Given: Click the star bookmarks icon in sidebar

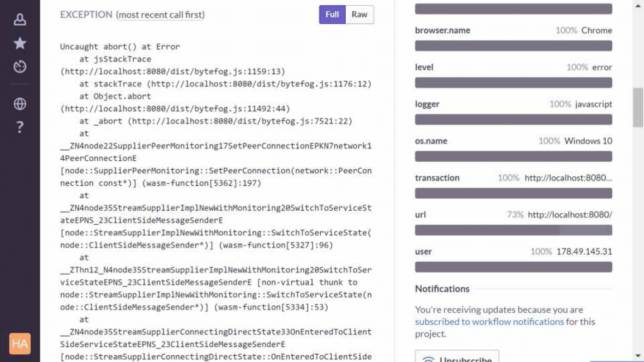Looking at the screenshot, I should tap(20, 43).
